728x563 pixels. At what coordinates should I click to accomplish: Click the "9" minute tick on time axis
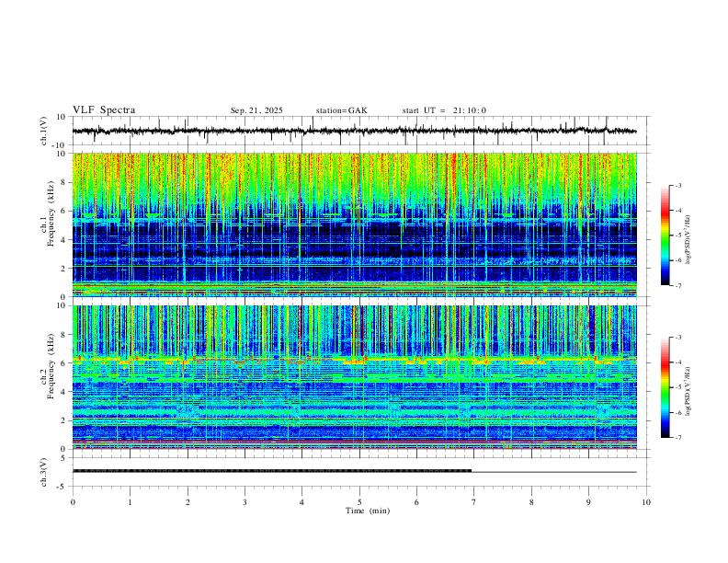(x=588, y=502)
